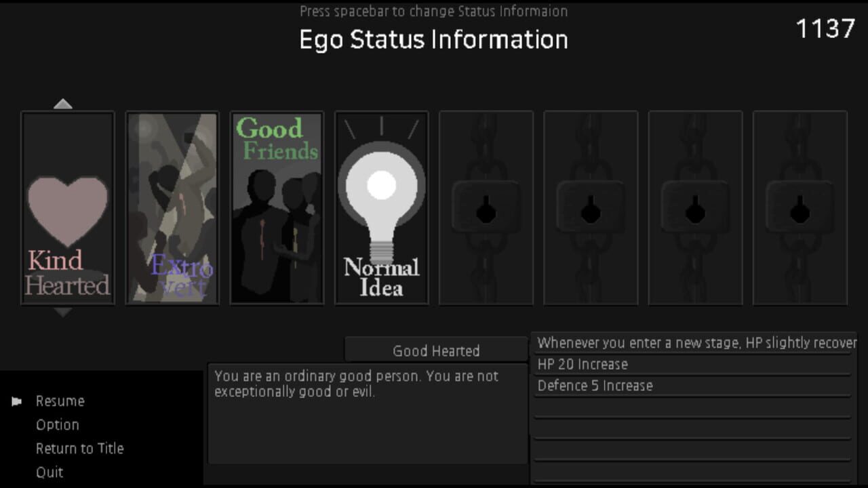868x488 pixels.
Task: Select the Extrovert ego card
Action: pos(172,208)
